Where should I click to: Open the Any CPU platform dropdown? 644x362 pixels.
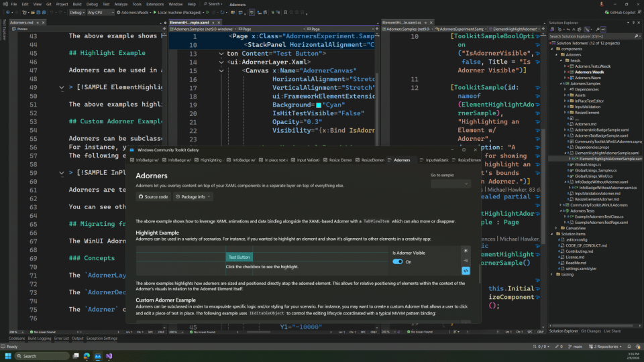(x=100, y=12)
